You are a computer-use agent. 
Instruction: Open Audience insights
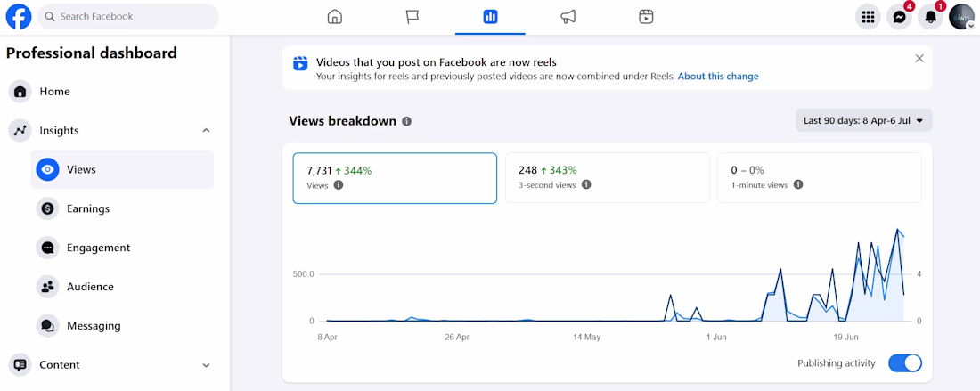(x=123, y=287)
